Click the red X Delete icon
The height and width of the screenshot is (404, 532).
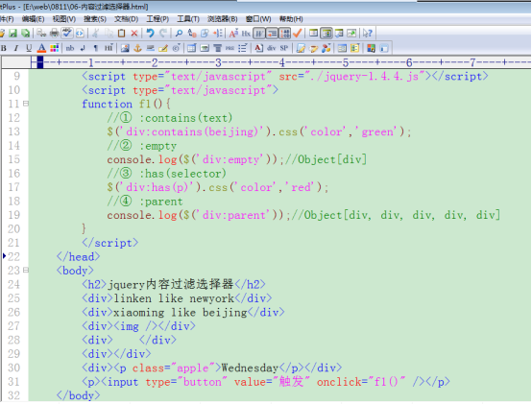click(134, 33)
